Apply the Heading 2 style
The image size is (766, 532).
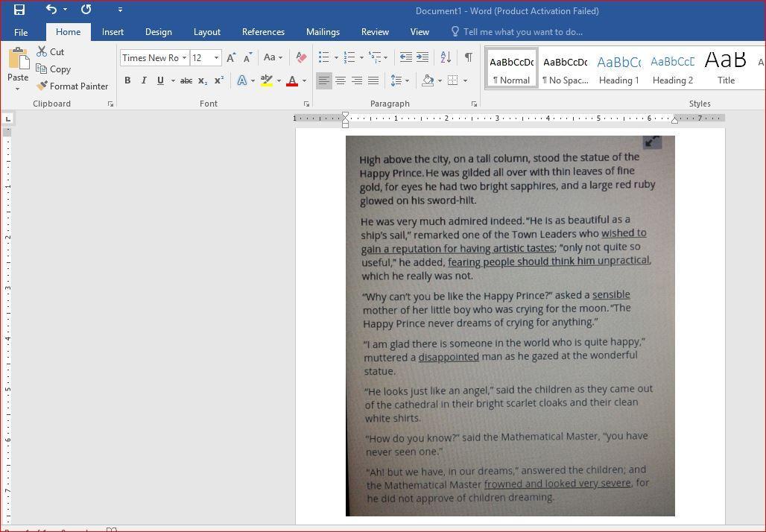(x=673, y=68)
